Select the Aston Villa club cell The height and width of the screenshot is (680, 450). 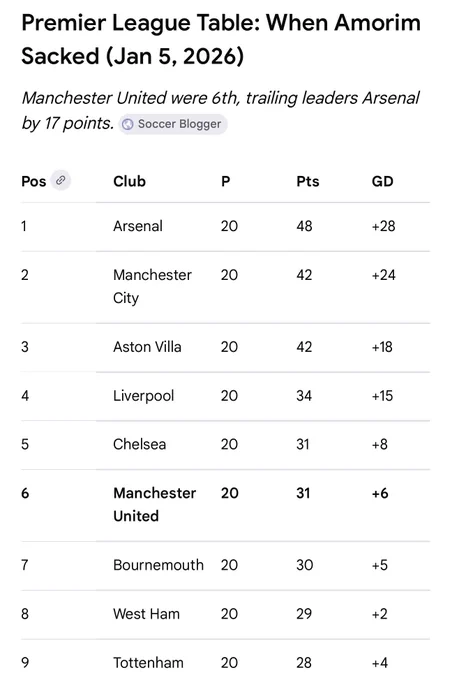[x=147, y=347]
